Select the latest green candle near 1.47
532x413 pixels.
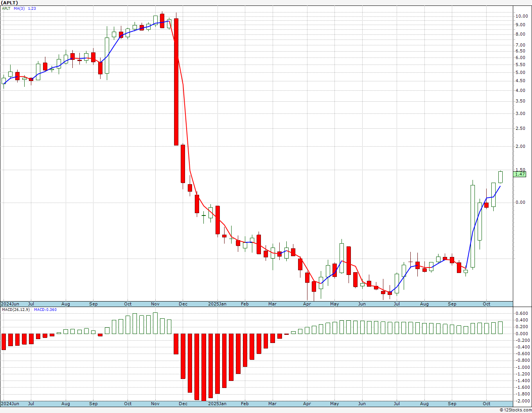pos(500,177)
